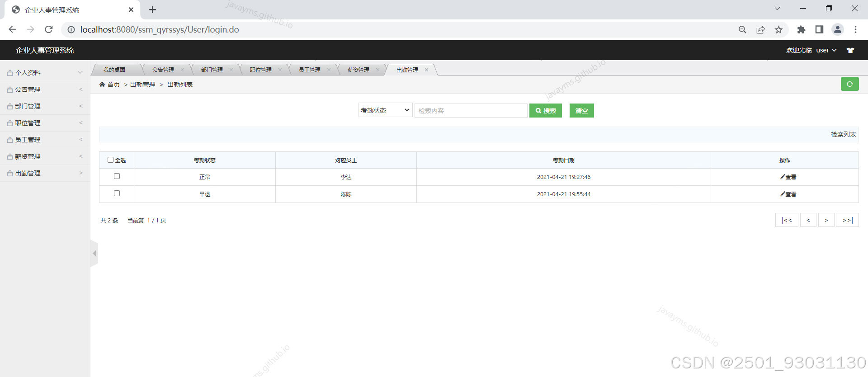Expand 薪资管理 in the sidebar

pyautogui.click(x=45, y=156)
